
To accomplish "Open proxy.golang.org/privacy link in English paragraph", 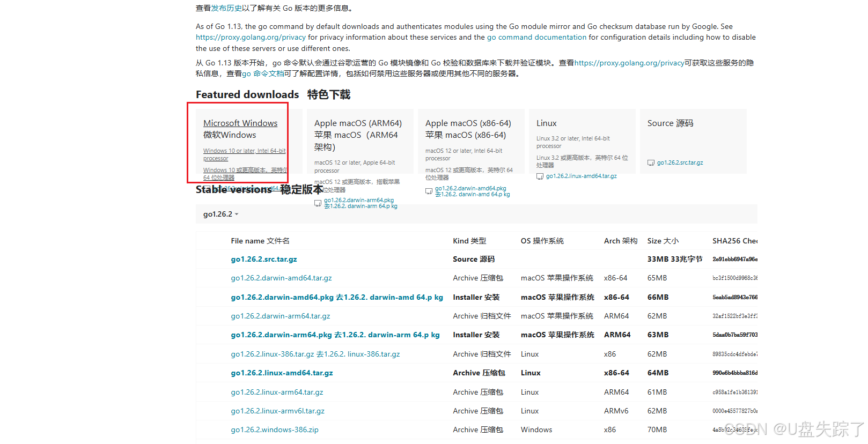I will tap(251, 37).
